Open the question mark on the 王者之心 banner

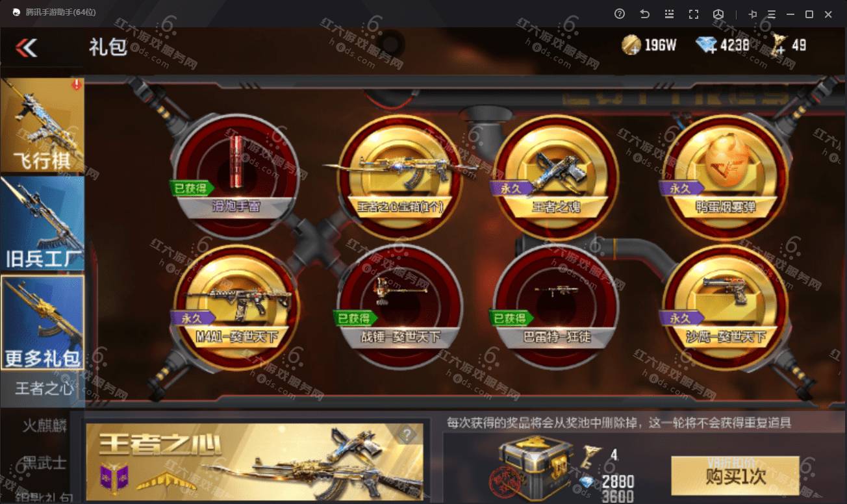pos(407,435)
